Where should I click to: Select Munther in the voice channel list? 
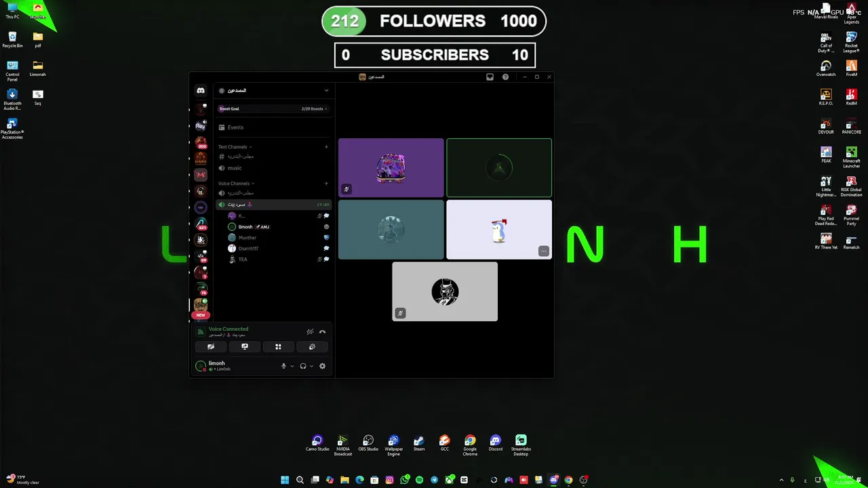coord(278,238)
